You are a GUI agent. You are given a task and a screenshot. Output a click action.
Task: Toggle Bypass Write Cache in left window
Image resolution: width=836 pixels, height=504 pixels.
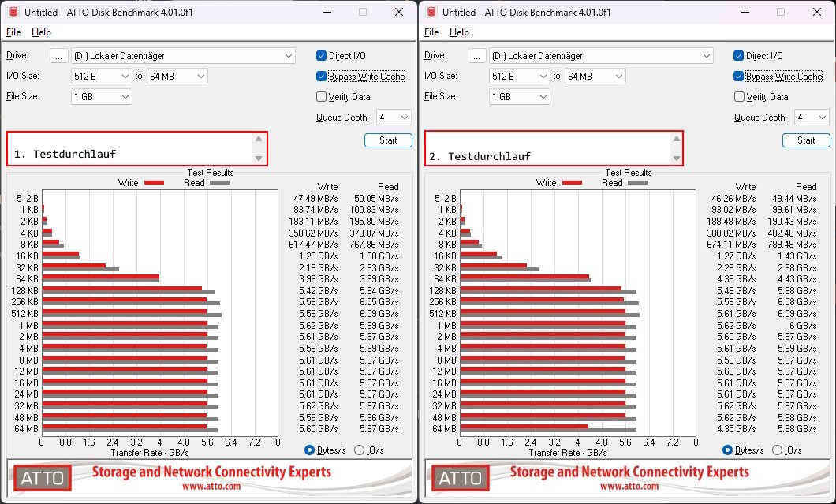click(321, 77)
